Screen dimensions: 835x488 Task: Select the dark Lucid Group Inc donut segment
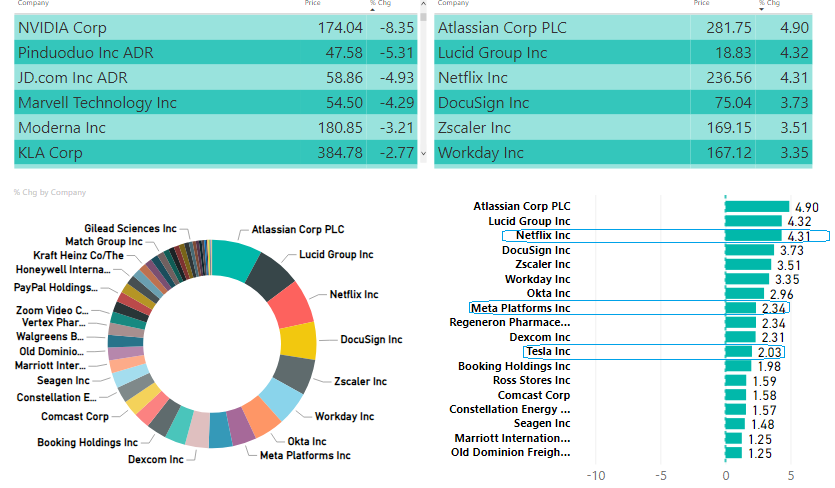tap(271, 276)
